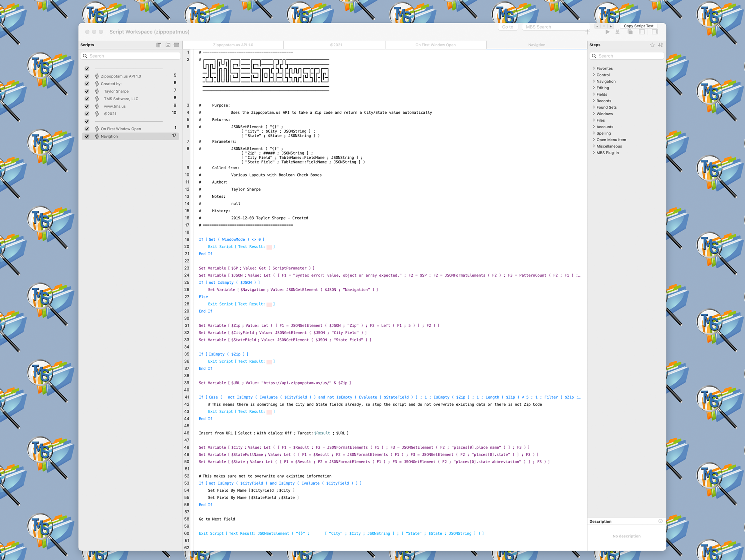This screenshot has width=745, height=560.
Task: Sort steps alphabetically icon
Action: (661, 45)
